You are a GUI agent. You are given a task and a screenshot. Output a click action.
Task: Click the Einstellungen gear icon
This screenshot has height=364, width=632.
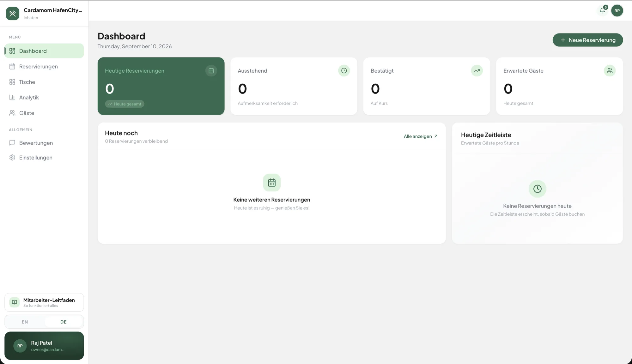click(12, 158)
